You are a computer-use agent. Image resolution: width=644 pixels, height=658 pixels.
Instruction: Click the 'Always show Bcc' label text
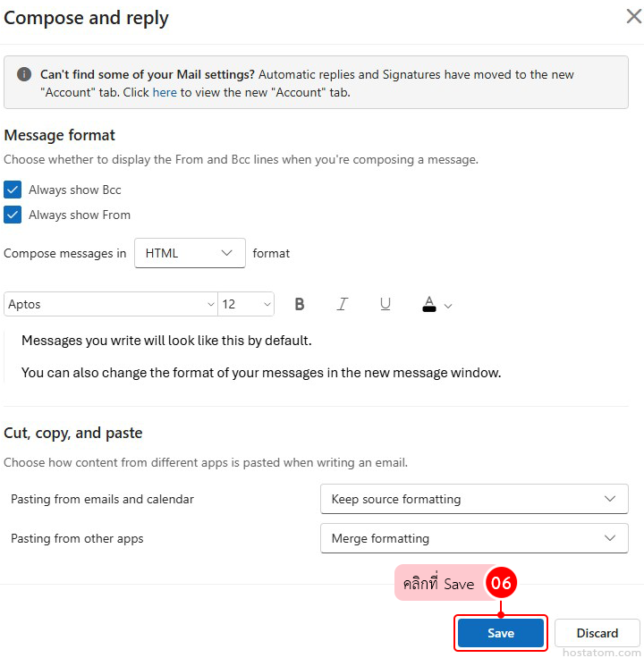(75, 190)
